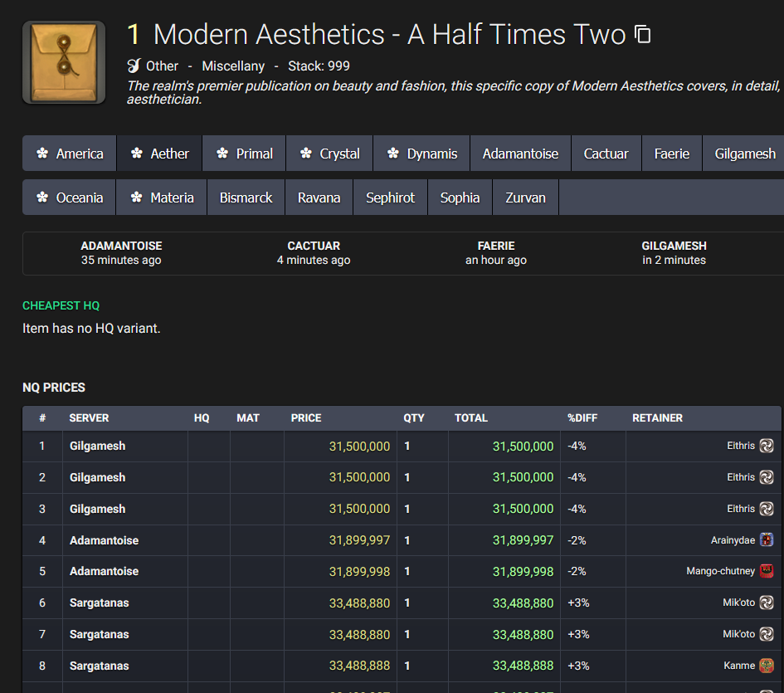Click Eithris retainer icon in row 1
The image size is (784, 693).
tap(767, 446)
